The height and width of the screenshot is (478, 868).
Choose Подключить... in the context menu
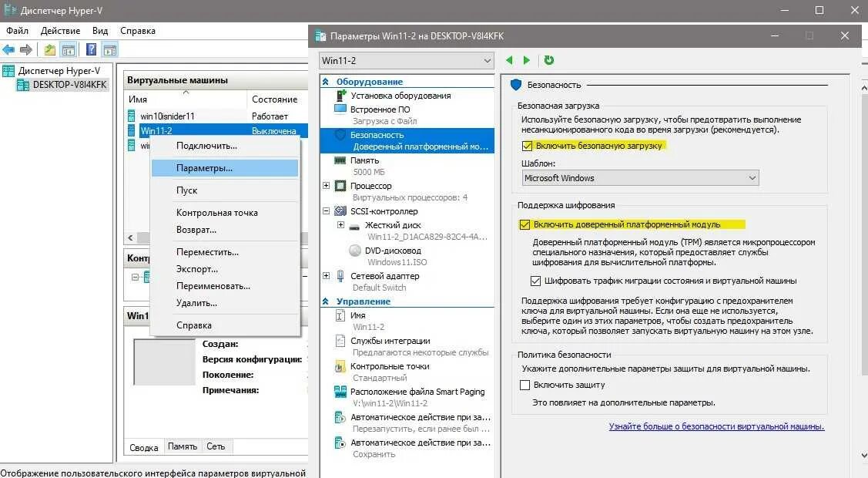click(225, 146)
